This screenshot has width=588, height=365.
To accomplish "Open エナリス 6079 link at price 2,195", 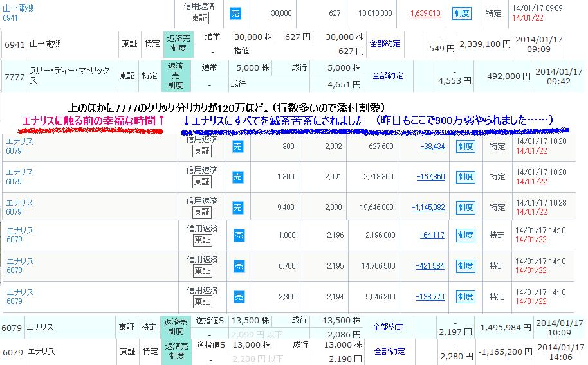I will [20, 265].
